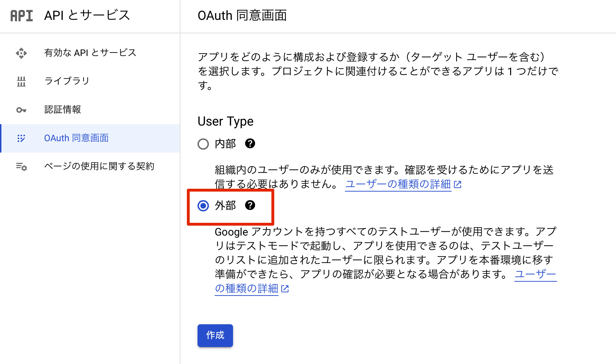616x364 pixels.
Task: Click the 認証情報 key icon
Action: coord(21,110)
